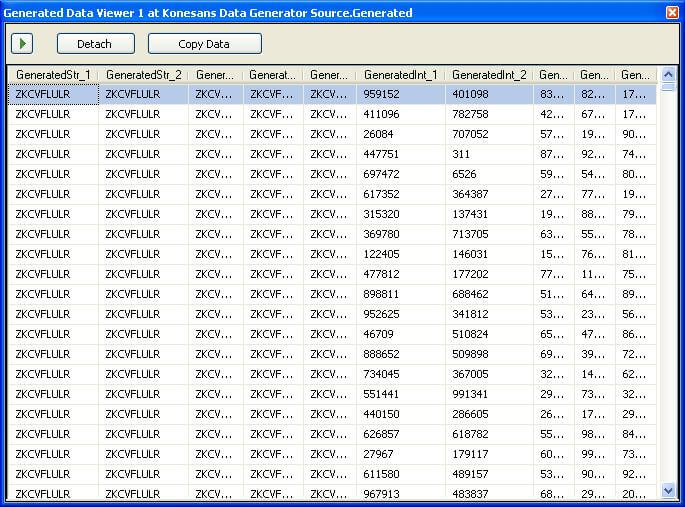Select cell with value 782758
Viewport: 685px width, 507px height.
[x=489, y=114]
